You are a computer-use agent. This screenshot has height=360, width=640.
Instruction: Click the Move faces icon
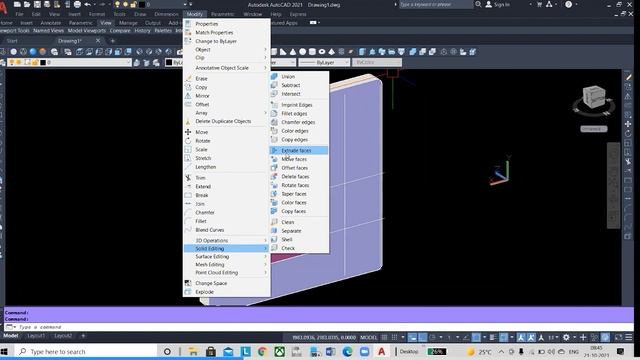pos(274,159)
